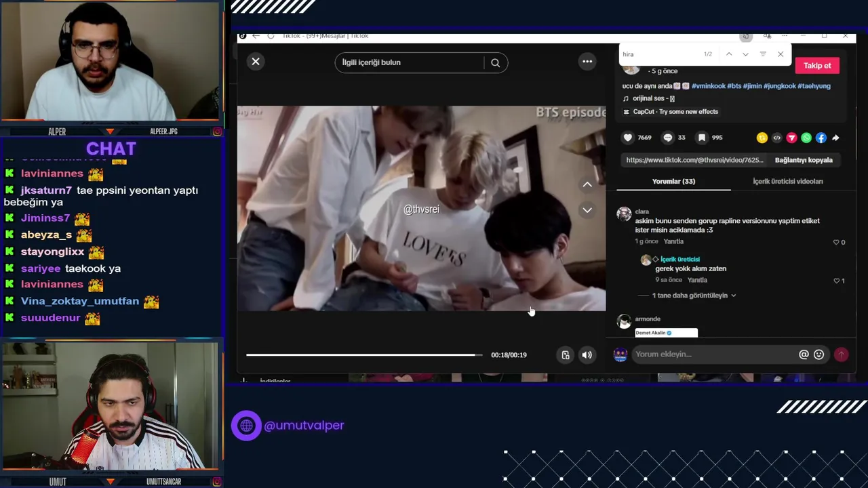Open more share options arrow
Screen dimensions: 868x488
[x=835, y=138]
